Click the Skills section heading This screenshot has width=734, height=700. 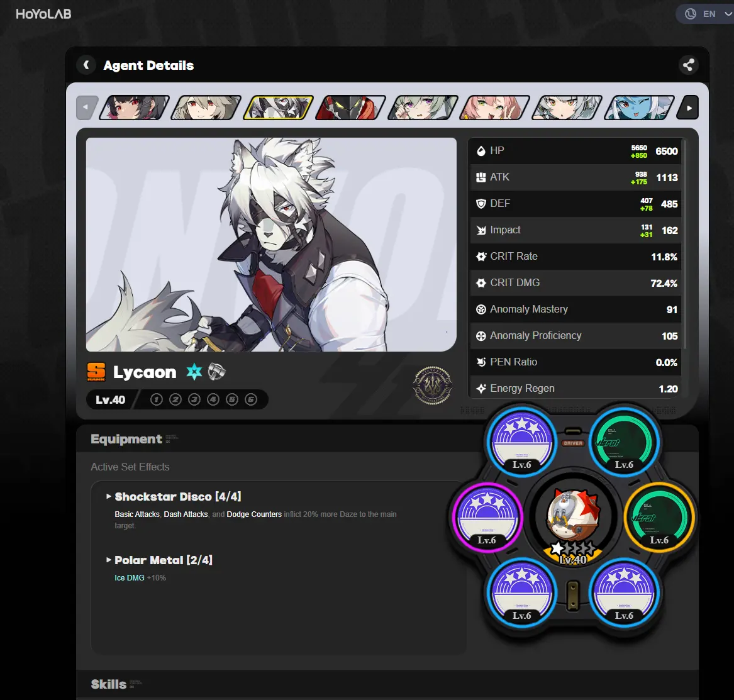point(109,684)
